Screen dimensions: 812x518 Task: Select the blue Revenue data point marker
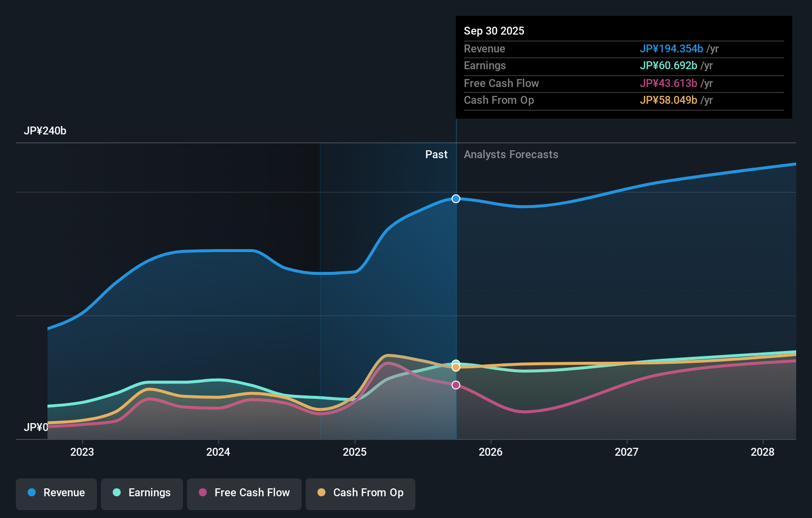coord(455,199)
